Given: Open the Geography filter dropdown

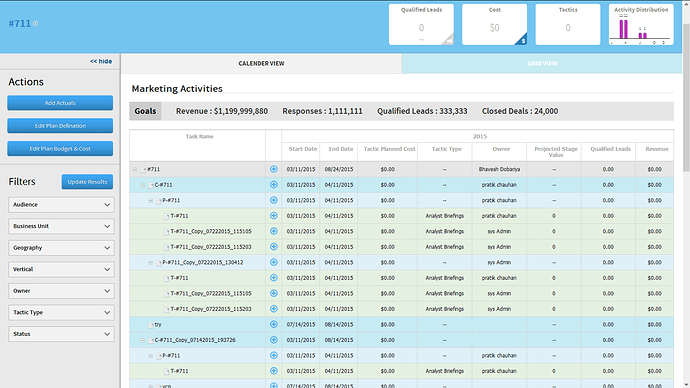Looking at the screenshot, I should tap(61, 248).
